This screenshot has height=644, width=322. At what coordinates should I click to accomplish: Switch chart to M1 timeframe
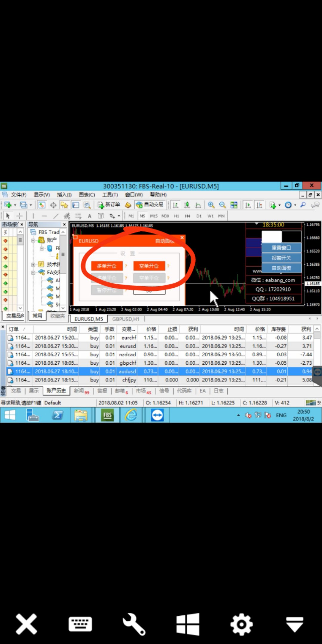131,216
